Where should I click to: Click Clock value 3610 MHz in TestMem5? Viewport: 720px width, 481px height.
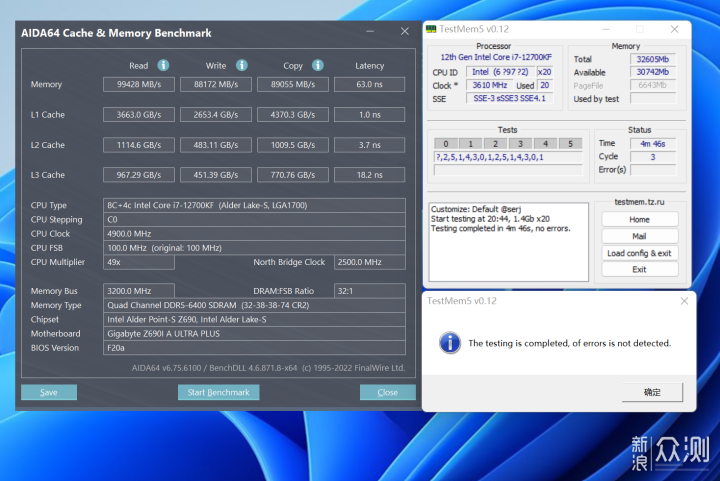pyautogui.click(x=489, y=85)
